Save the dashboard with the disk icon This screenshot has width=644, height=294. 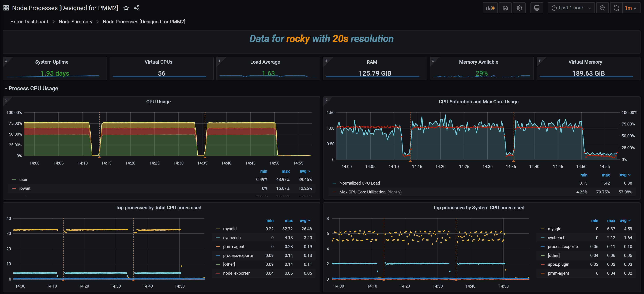[x=505, y=8]
